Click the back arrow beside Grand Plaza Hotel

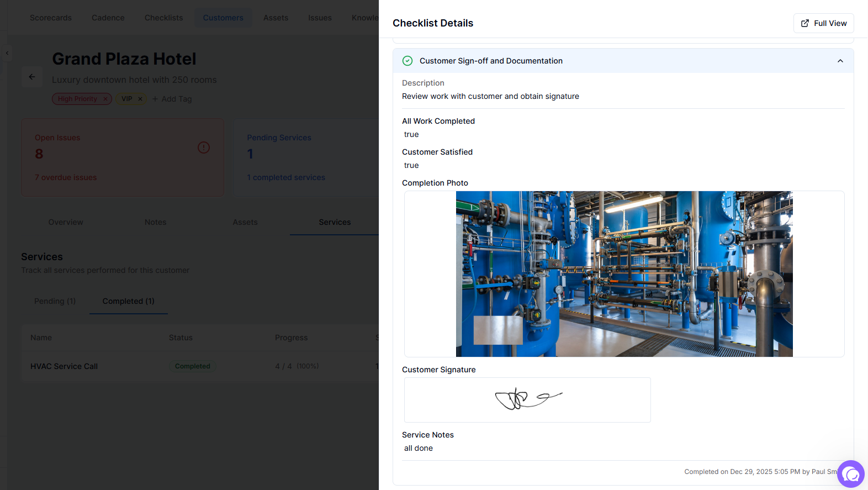(32, 77)
